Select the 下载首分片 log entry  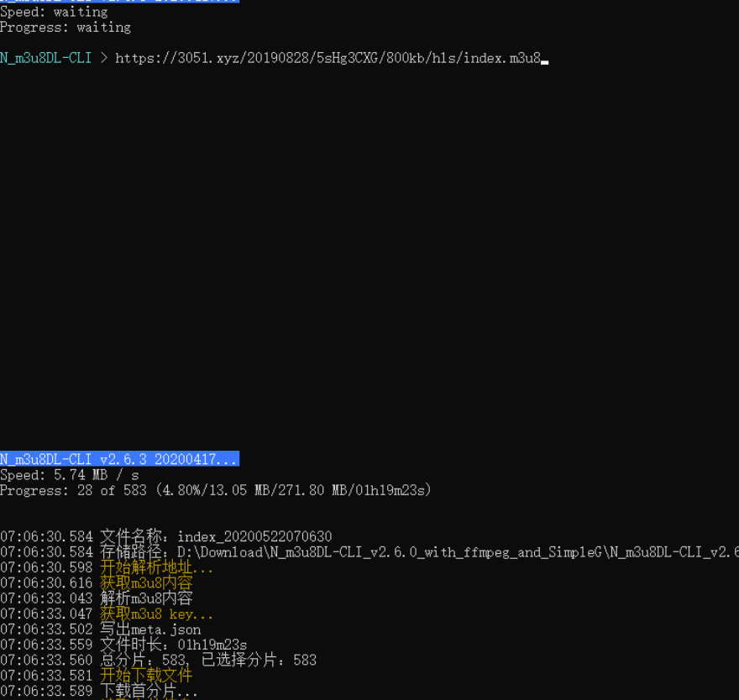pyautogui.click(x=147, y=690)
